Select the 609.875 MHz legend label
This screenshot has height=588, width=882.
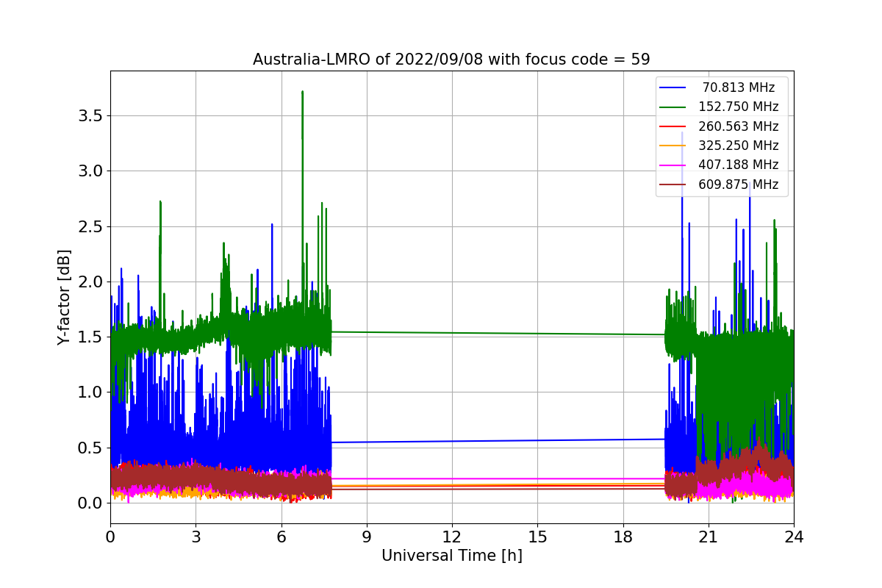coord(739,184)
